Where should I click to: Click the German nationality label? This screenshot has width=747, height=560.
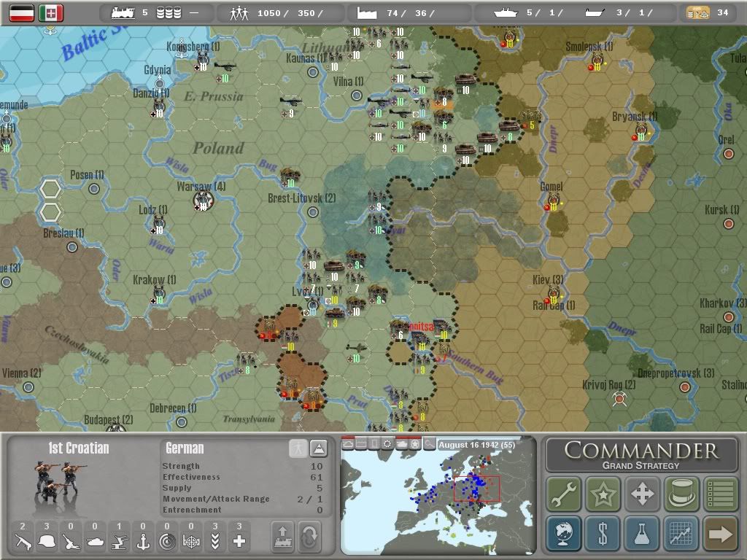185,448
